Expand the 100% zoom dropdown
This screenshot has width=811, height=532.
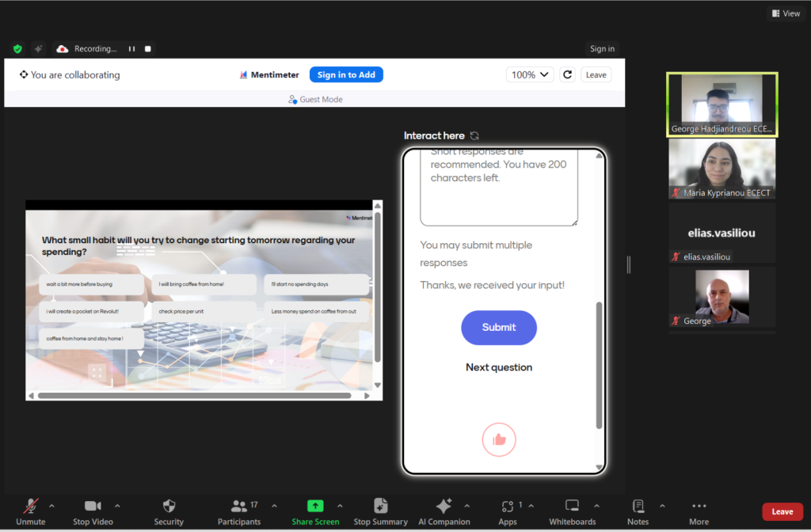(x=529, y=74)
